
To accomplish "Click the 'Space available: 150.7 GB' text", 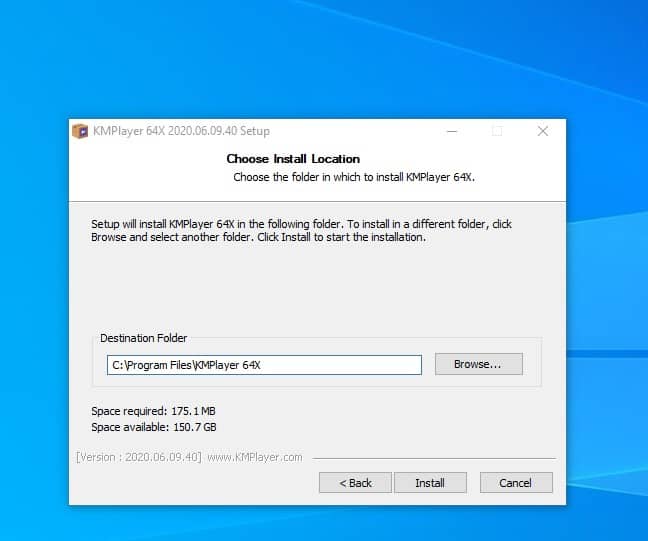I will [154, 427].
